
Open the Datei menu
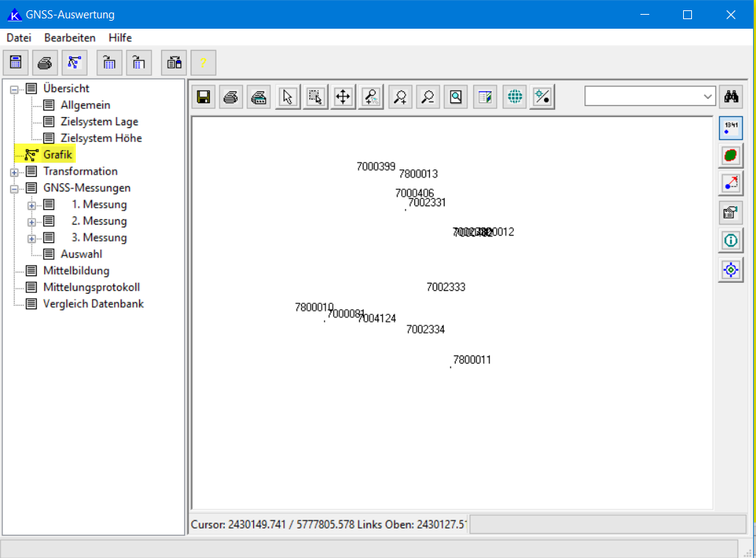[19, 38]
